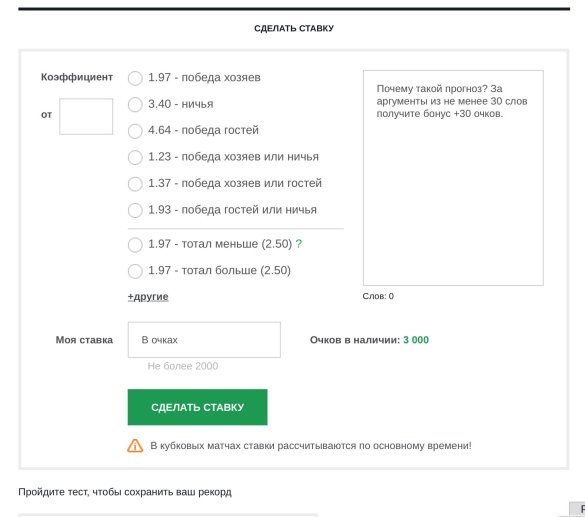Click the Пройдите тест save record text

[125, 492]
